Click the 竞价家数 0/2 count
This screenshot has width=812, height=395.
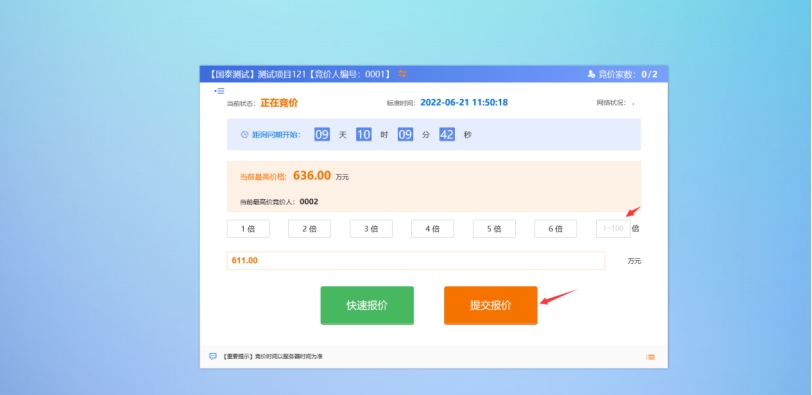pyautogui.click(x=628, y=74)
